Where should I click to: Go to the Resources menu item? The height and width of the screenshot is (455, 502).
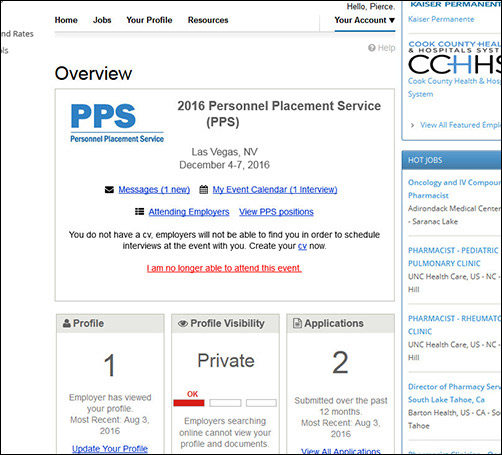click(208, 20)
